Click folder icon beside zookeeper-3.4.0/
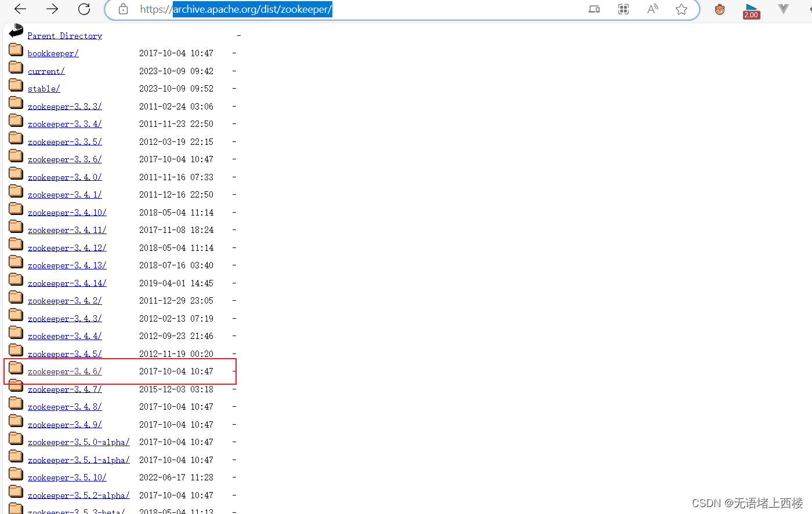This screenshot has height=514, width=812. pyautogui.click(x=16, y=174)
